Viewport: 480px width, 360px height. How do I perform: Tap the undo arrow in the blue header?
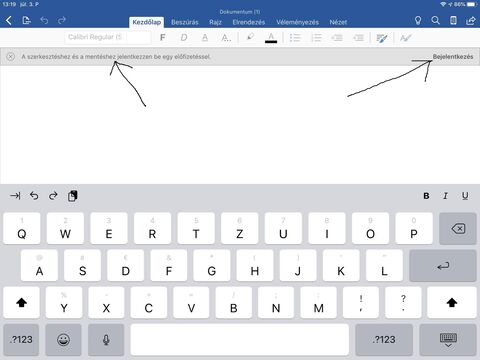(x=44, y=20)
